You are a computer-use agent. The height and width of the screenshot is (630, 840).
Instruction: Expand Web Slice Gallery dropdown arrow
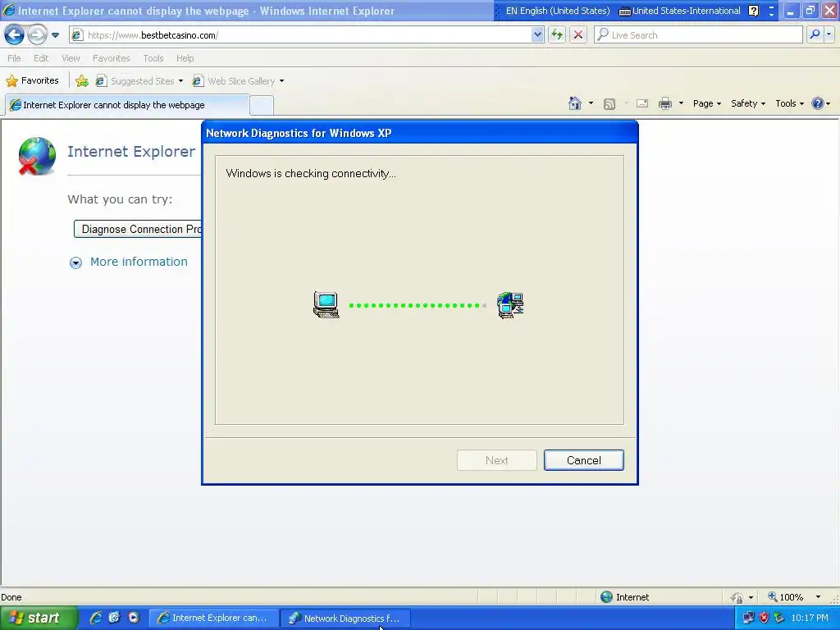coord(282,81)
